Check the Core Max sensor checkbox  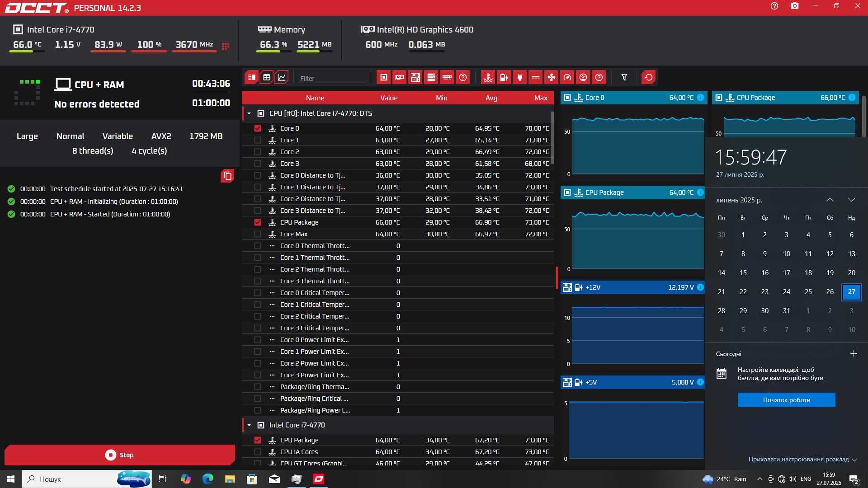(258, 234)
